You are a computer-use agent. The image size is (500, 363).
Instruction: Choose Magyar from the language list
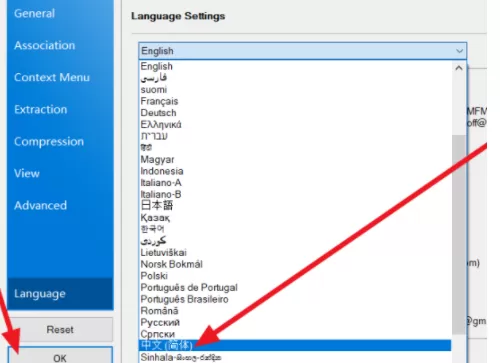[x=295, y=159]
